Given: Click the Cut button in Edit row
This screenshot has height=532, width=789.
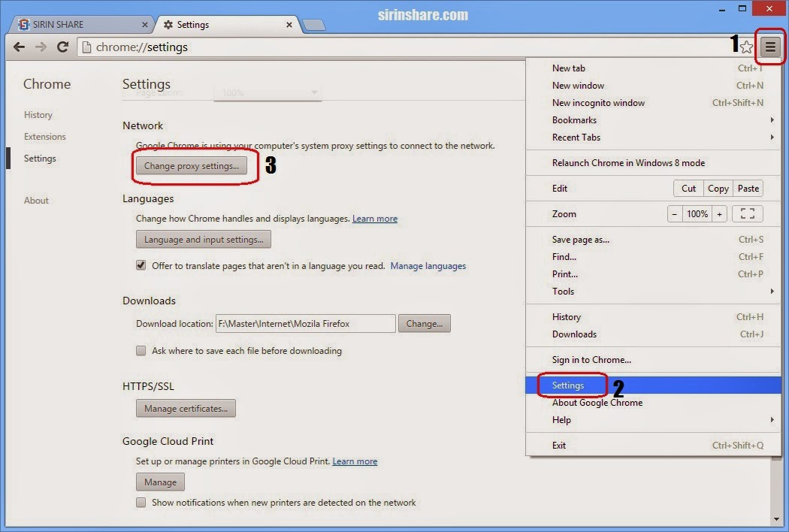Looking at the screenshot, I should click(x=688, y=189).
